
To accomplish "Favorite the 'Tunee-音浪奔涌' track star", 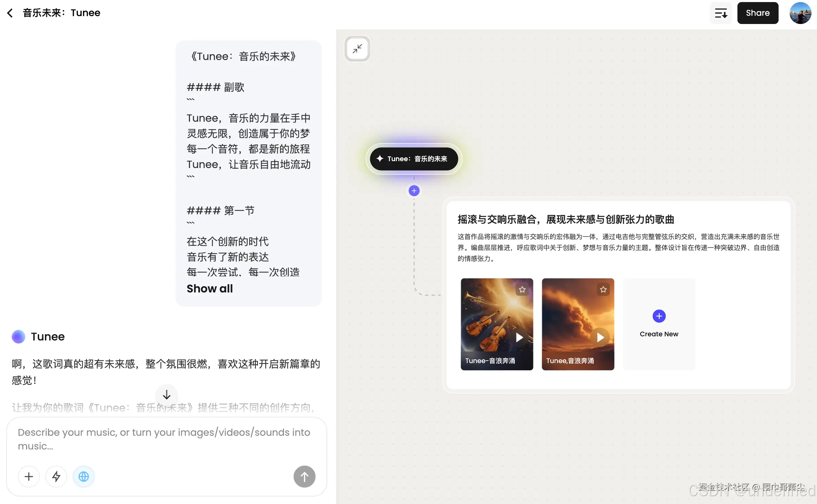I will [x=522, y=289].
